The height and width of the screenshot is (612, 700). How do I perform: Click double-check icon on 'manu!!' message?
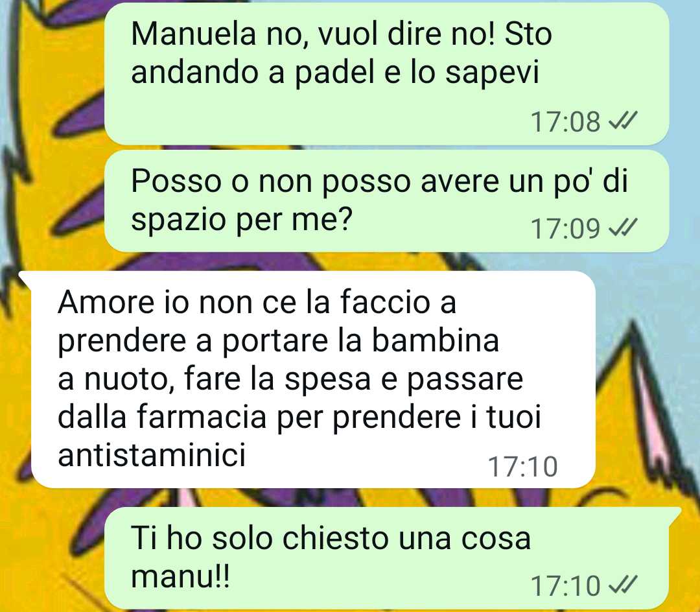click(x=624, y=585)
